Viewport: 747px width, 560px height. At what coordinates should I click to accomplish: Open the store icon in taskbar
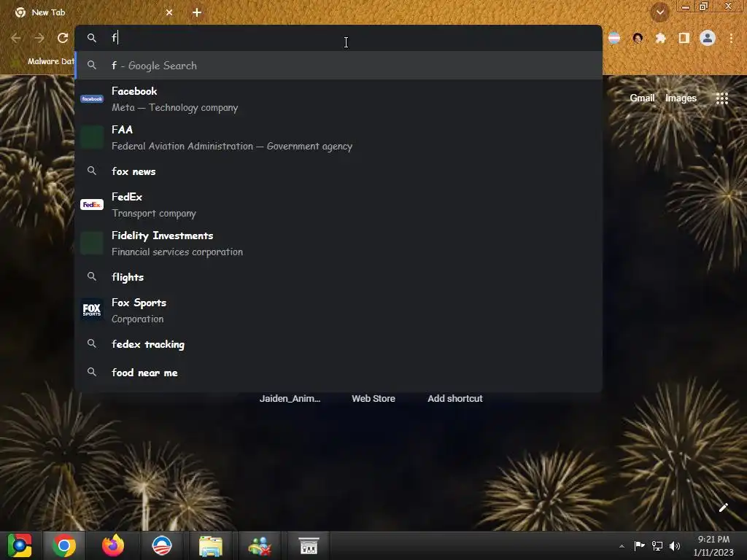click(x=309, y=545)
